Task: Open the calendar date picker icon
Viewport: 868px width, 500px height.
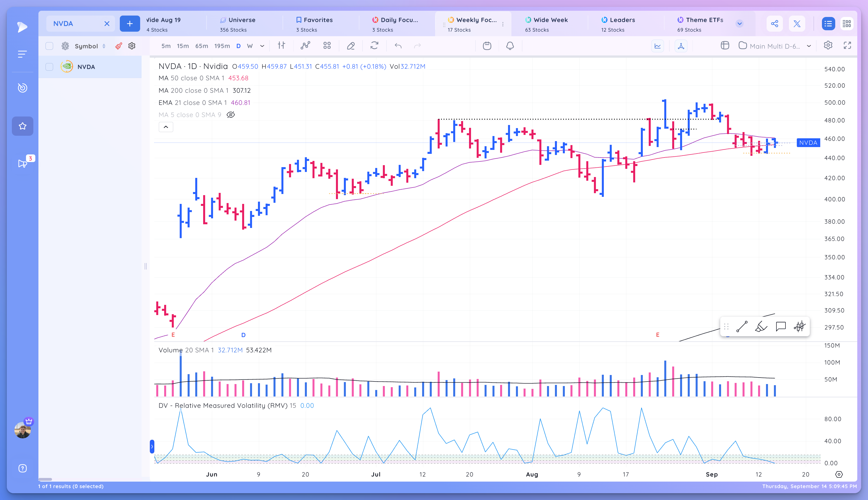Action: (x=487, y=46)
